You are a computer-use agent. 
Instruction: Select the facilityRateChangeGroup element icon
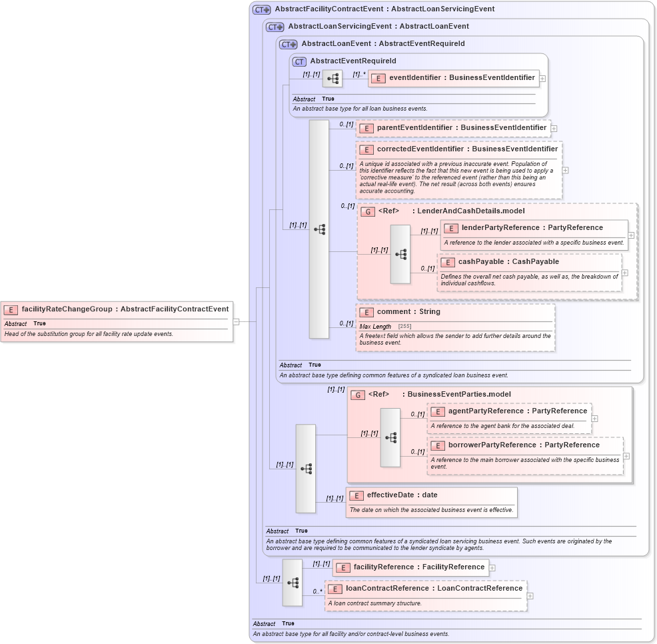pyautogui.click(x=10, y=309)
